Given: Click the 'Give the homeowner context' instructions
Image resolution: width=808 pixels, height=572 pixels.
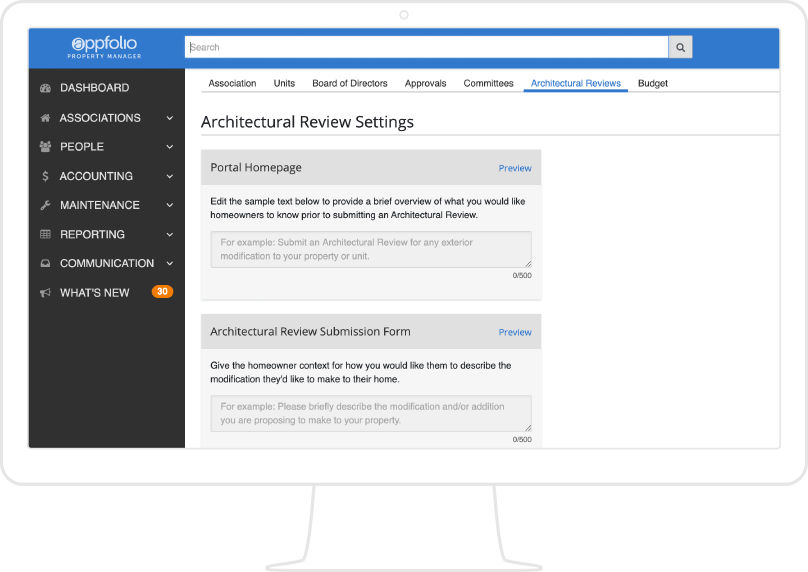Looking at the screenshot, I should coord(361,372).
